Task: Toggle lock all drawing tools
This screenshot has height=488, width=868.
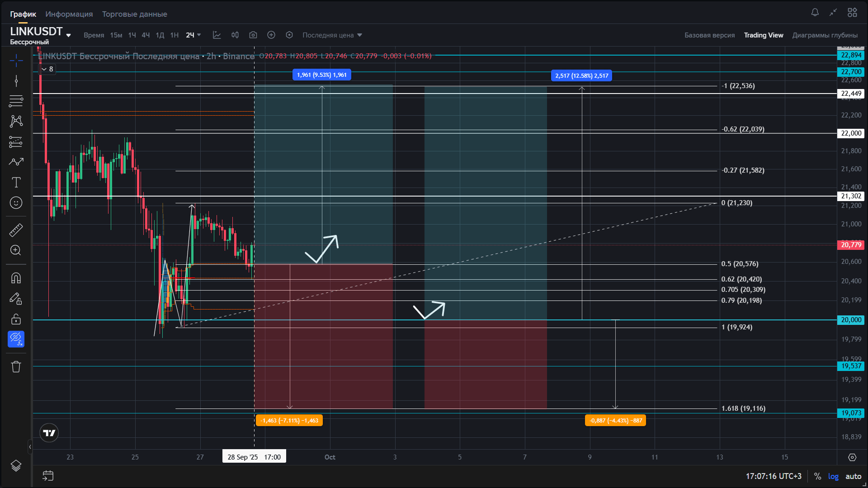Action: (16, 319)
